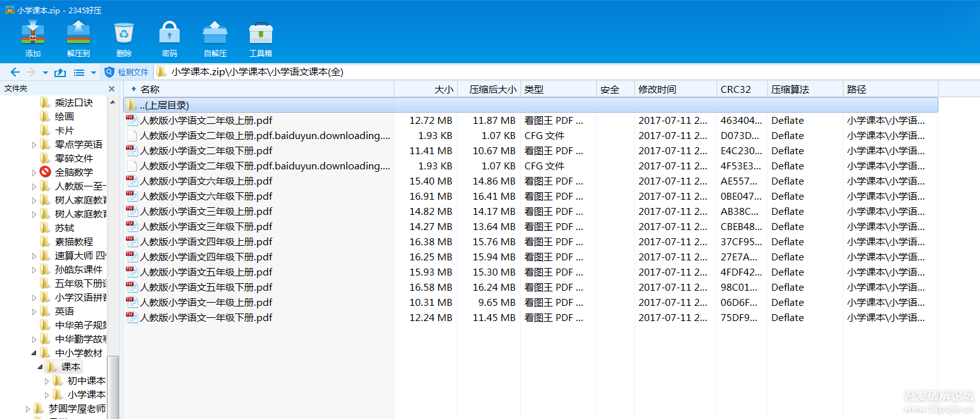Expand the 全脑数学 tree node
Viewport: 980px width, 419px height.
[x=34, y=173]
